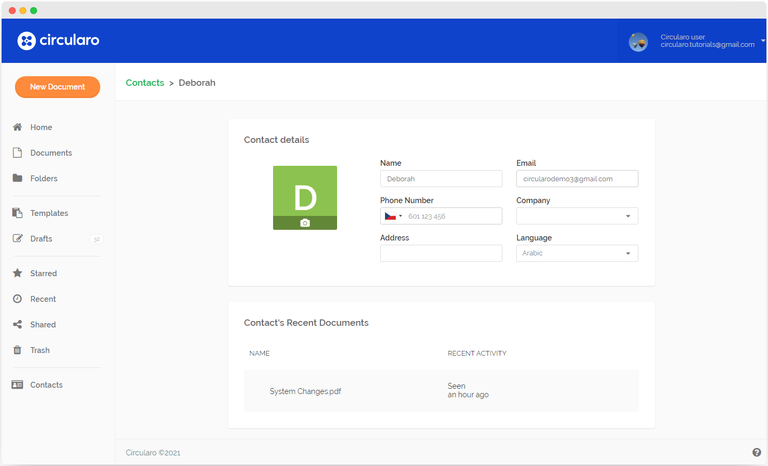Click the New Document button
768x466 pixels.
pos(57,87)
